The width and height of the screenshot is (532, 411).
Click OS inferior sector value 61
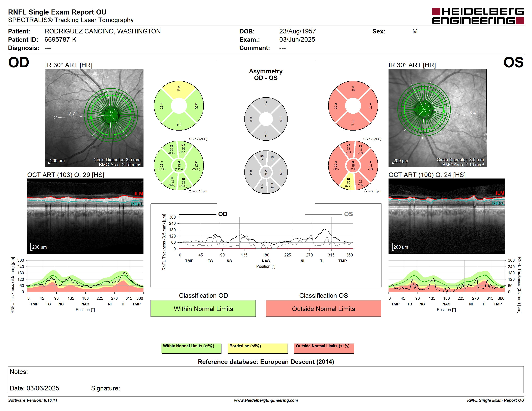(353, 125)
